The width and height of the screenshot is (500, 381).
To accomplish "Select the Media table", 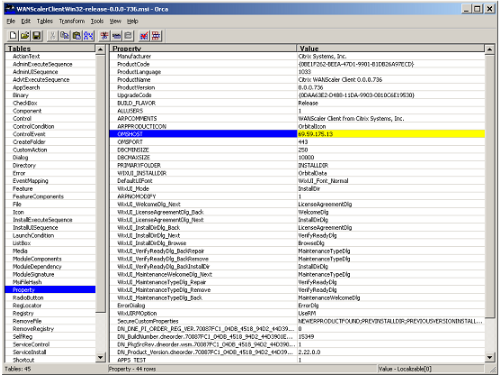I will click(x=20, y=251).
